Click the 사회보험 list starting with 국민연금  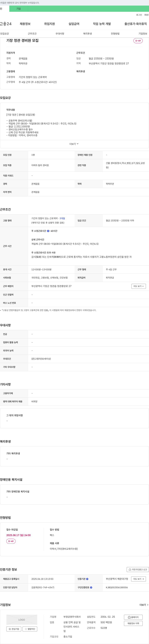coord(49,278)
